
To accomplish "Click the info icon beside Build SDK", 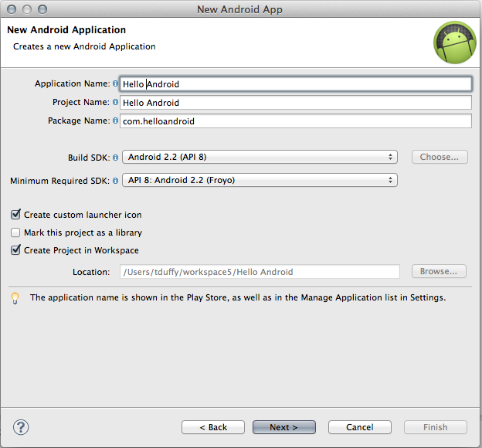I will tap(115, 158).
